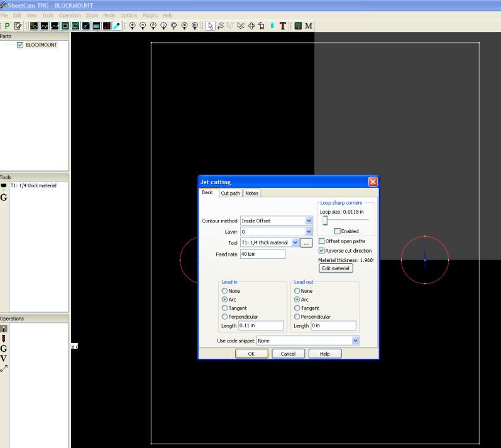The image size is (501, 448).
Task: Expand the Layer dropdown
Action: point(308,232)
